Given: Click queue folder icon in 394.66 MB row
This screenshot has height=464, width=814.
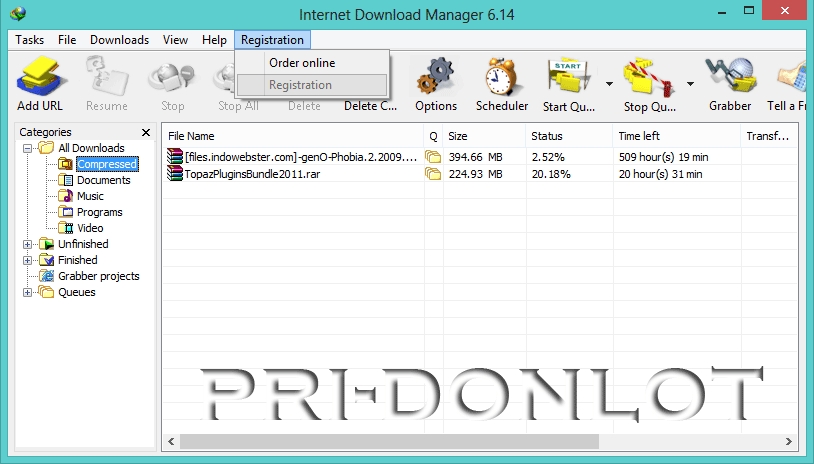Looking at the screenshot, I should coord(433,157).
